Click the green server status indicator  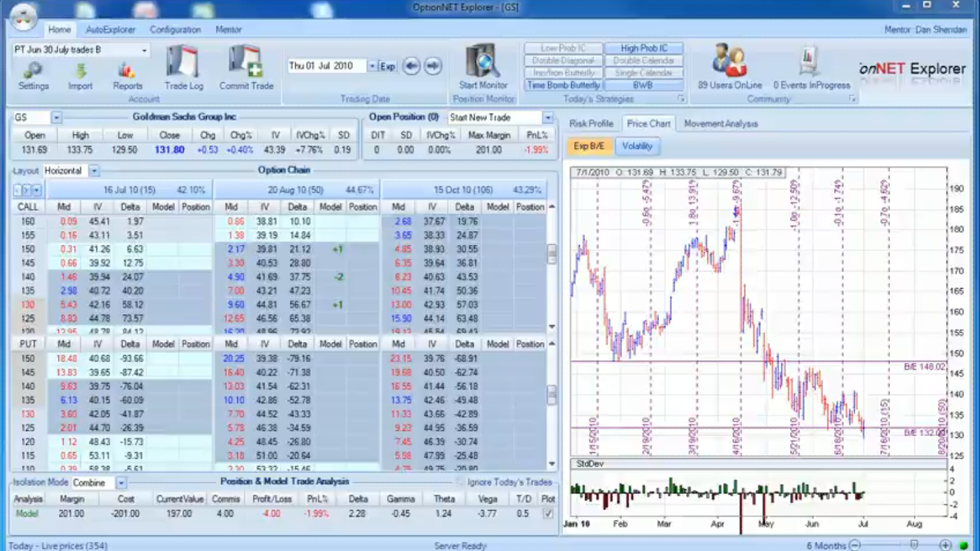click(x=964, y=545)
